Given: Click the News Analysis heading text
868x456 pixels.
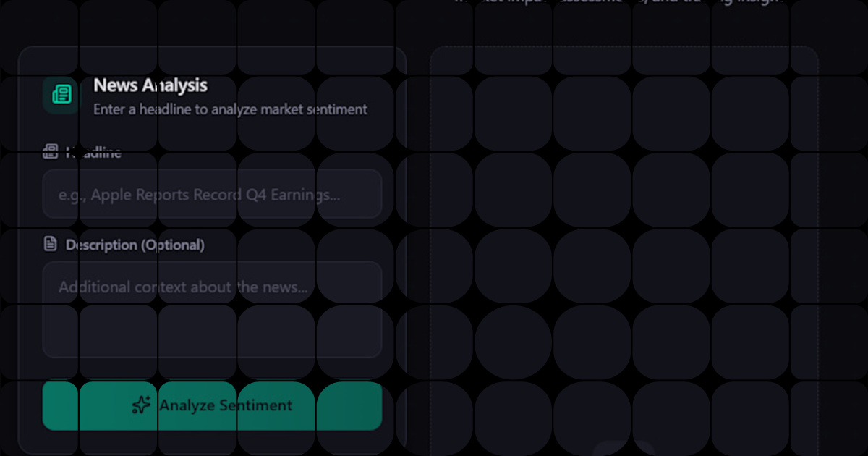Looking at the screenshot, I should [x=150, y=85].
